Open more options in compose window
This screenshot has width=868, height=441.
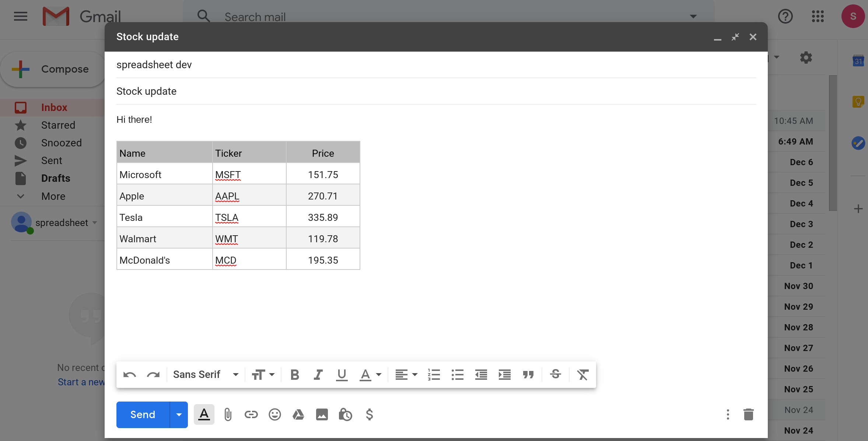728,415
